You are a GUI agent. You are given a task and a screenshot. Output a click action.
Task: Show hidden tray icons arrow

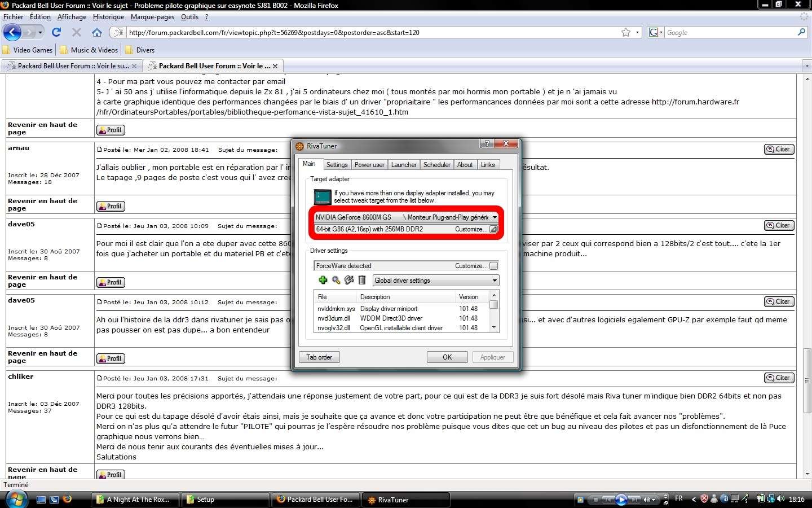[x=694, y=499]
